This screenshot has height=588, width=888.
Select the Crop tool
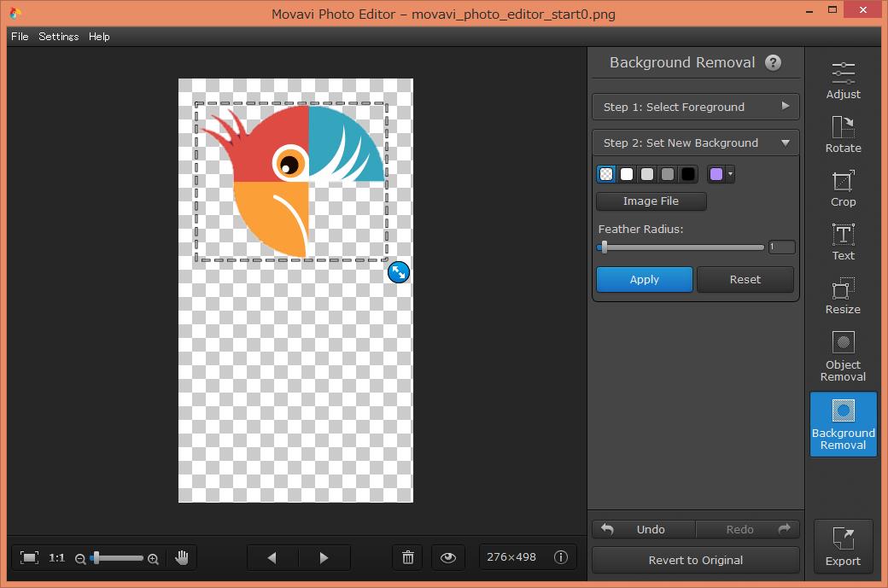[x=843, y=188]
